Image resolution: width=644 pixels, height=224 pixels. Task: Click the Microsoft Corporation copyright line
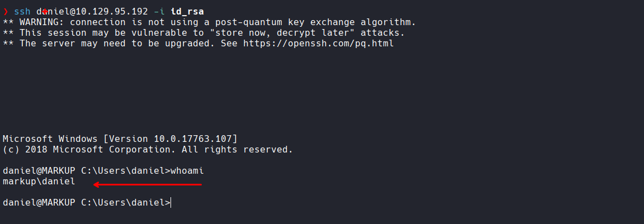(148, 149)
